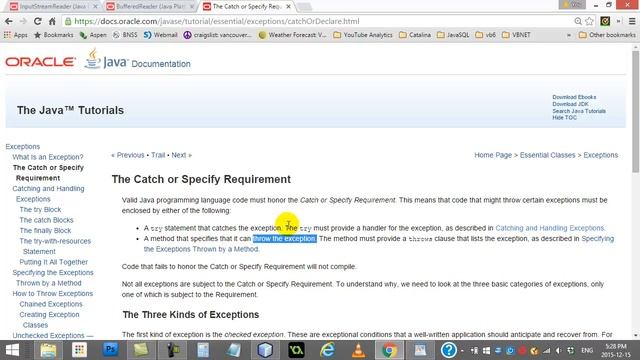Open Photoshop from the taskbar

(x=110, y=350)
